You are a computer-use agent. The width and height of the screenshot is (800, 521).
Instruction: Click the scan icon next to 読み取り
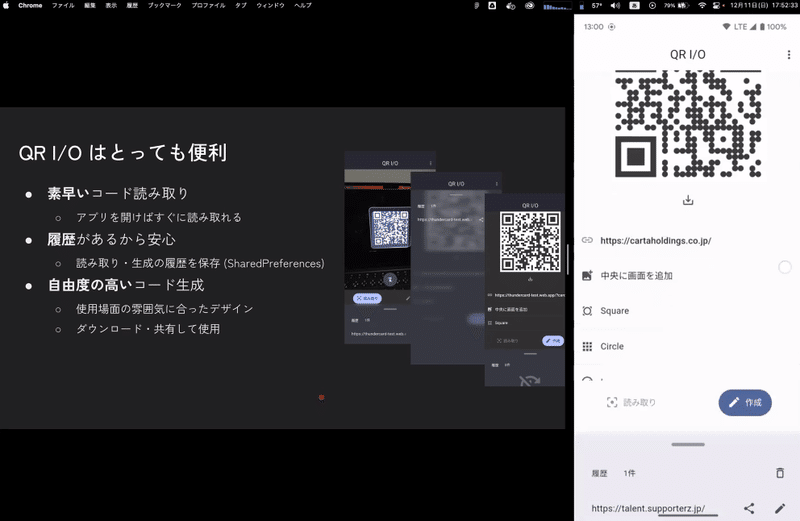click(x=612, y=402)
